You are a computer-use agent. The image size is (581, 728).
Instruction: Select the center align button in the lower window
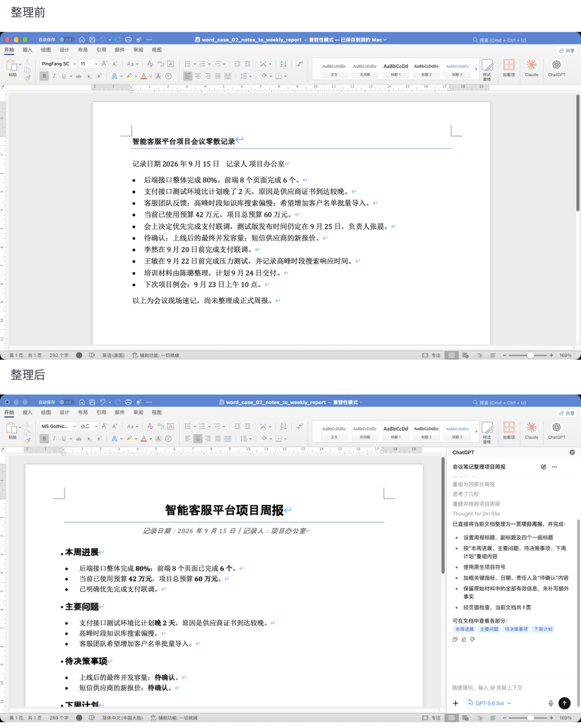point(198,439)
